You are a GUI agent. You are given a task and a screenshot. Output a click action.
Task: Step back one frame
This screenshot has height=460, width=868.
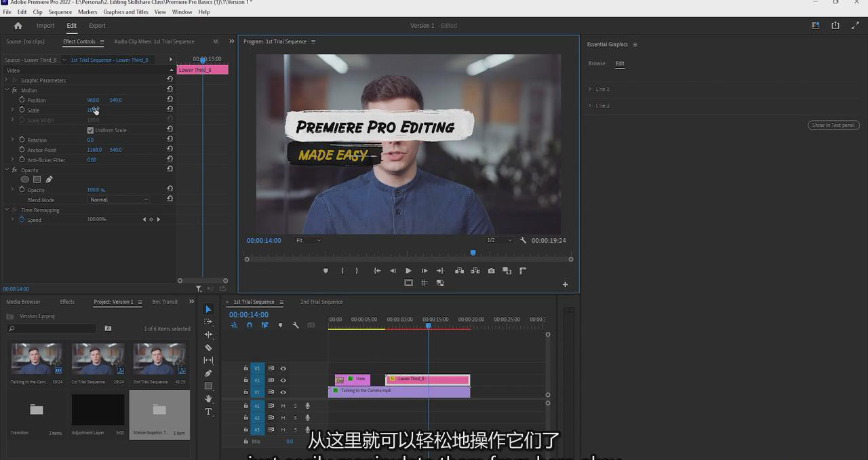click(393, 271)
